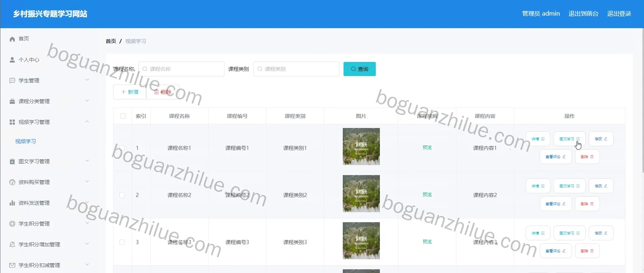Click 预览 video link for 课程名称1

(x=427, y=148)
